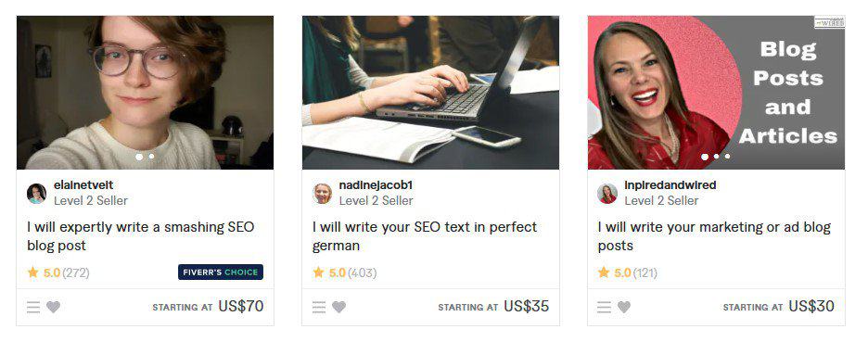Open list menu icon on inpiredandwired gig

coord(604,307)
